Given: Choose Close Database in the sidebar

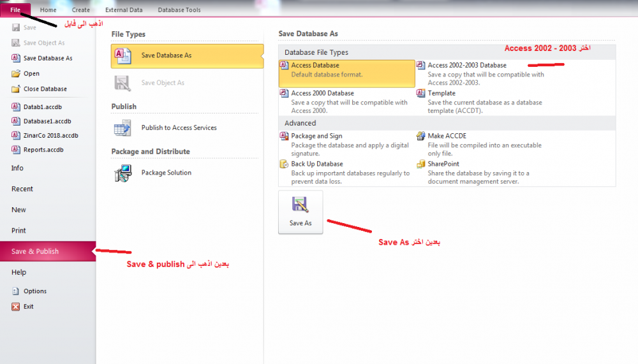Looking at the screenshot, I should pyautogui.click(x=45, y=89).
